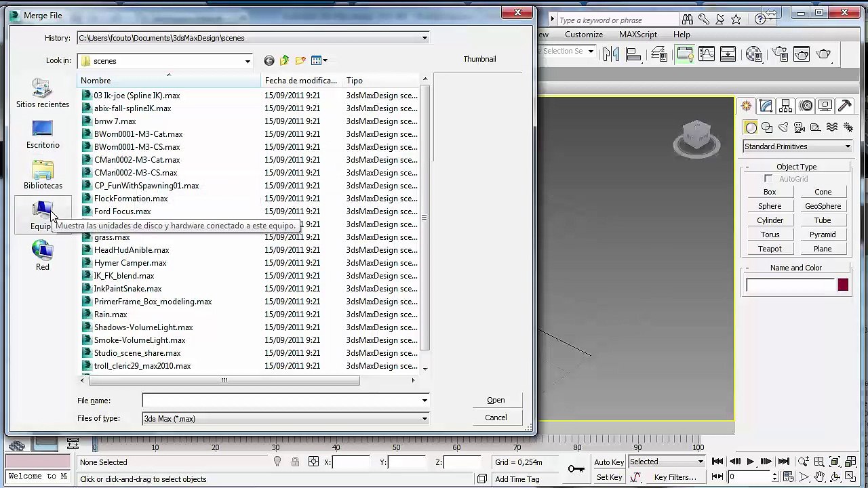The height and width of the screenshot is (488, 868).
Task: Toggle Set Key animation mode
Action: pos(609,477)
